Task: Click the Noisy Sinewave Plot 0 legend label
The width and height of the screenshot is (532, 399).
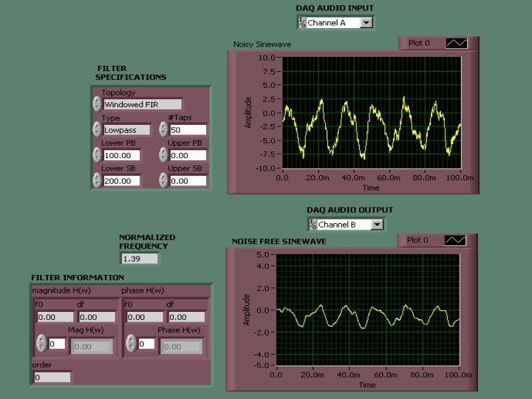Action: [419, 43]
